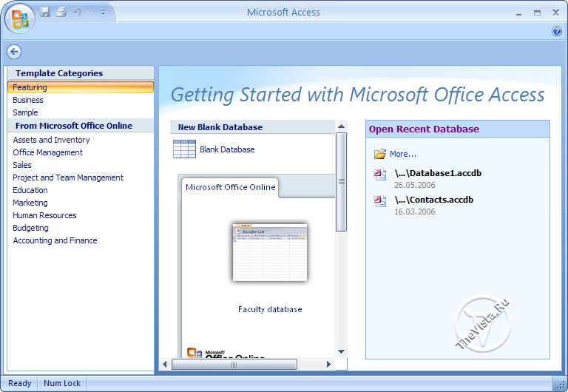This screenshot has height=392, width=568.
Task: Open Microsoft Access Help icon
Action: (x=557, y=31)
